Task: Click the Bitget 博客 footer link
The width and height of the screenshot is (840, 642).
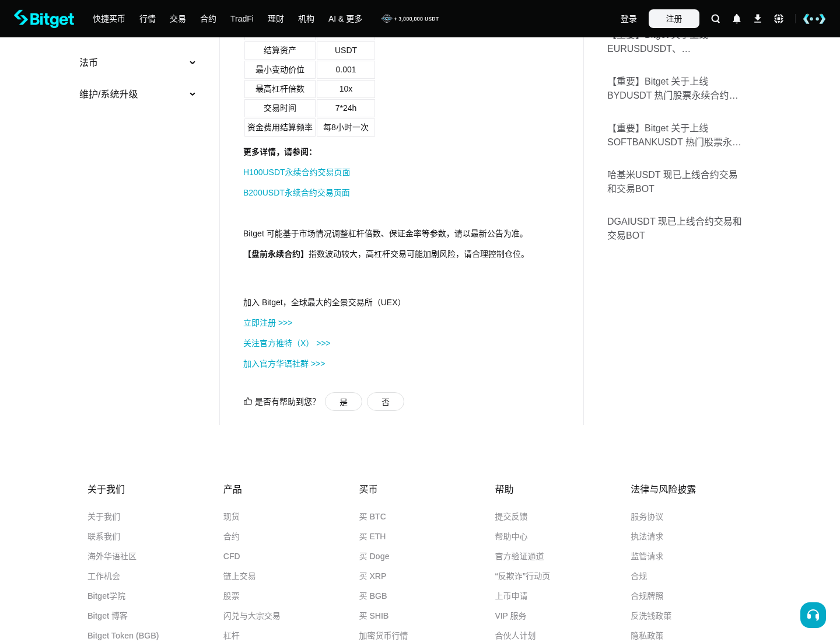Action: point(107,616)
